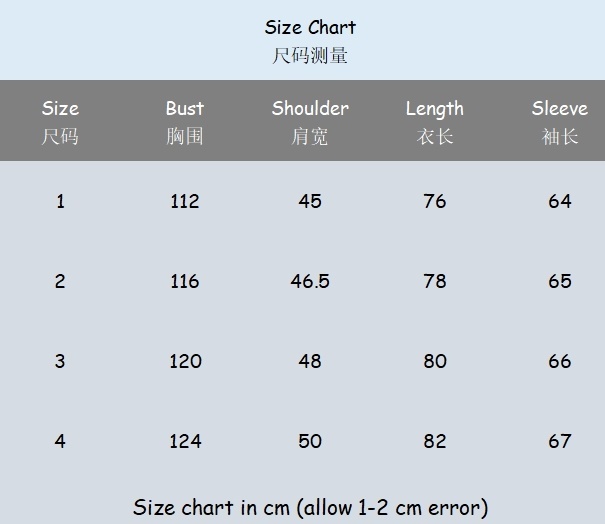Select the Bust column header
The width and height of the screenshot is (605, 524).
click(x=185, y=109)
